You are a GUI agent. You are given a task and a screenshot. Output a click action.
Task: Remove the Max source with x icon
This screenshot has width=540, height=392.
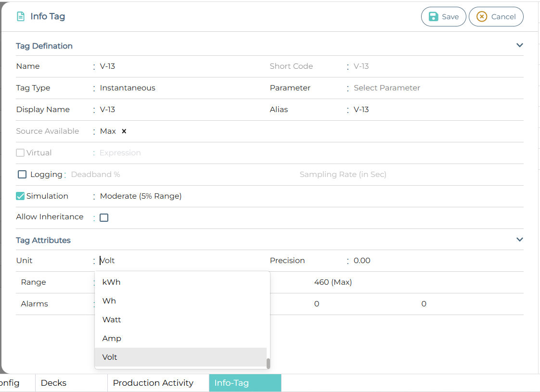(124, 131)
